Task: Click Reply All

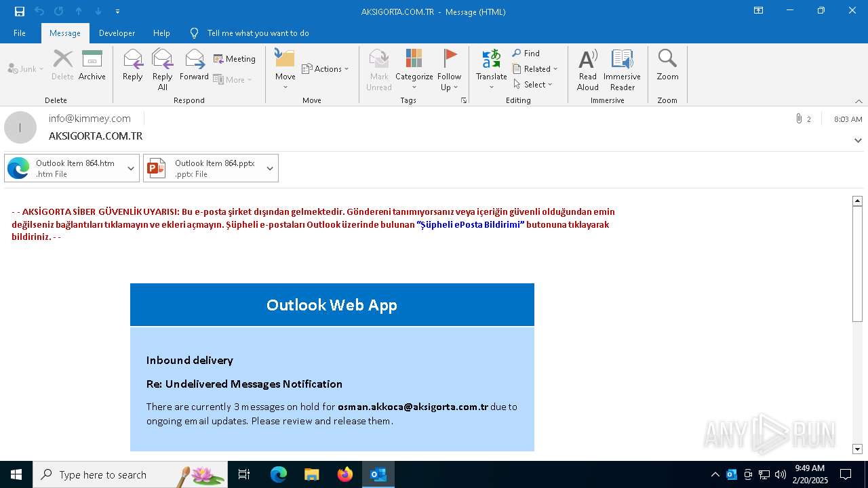Action: click(163, 70)
